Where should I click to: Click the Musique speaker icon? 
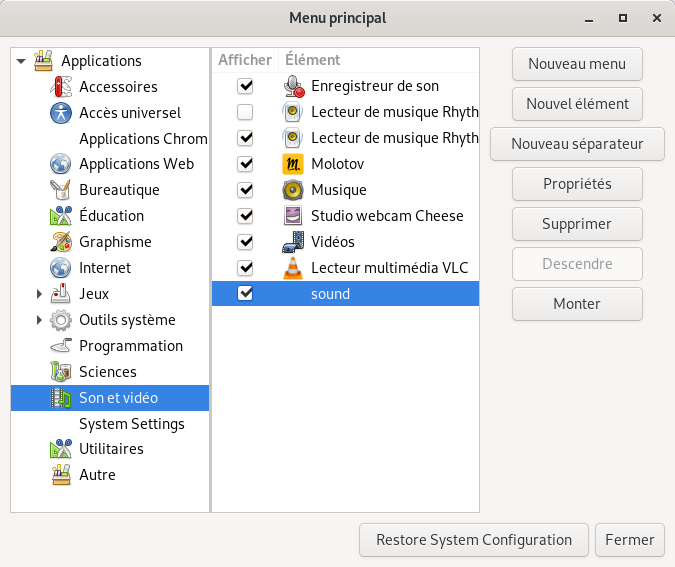click(293, 190)
